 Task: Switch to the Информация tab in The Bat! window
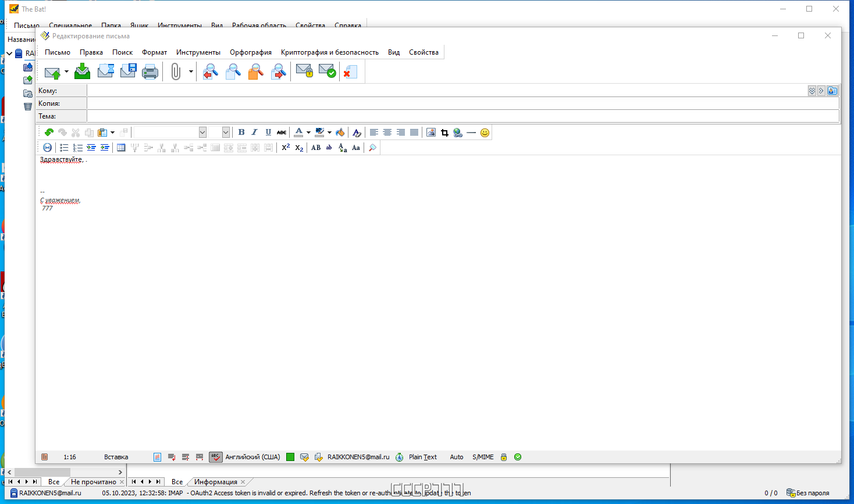pos(216,482)
